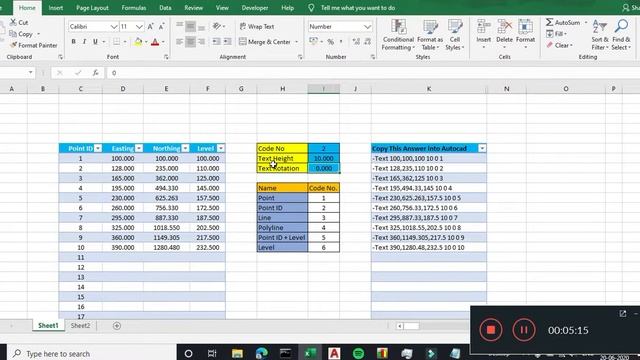
Task: Apply the red font color A
Action: pos(155,42)
